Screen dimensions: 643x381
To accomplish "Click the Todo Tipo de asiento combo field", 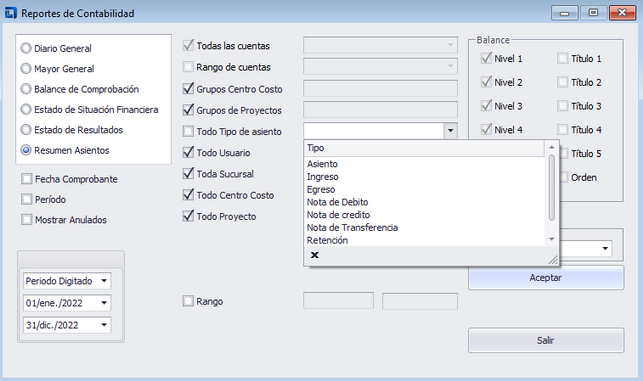I will click(x=374, y=131).
